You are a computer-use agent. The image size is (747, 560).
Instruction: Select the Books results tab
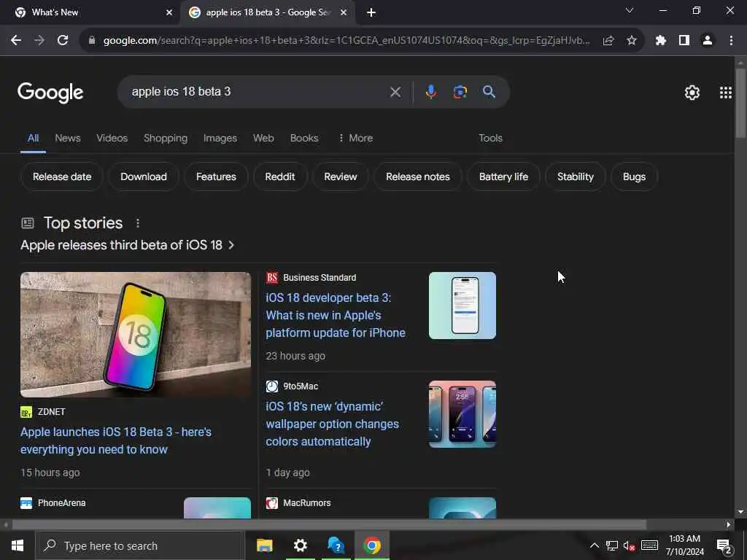(x=304, y=138)
